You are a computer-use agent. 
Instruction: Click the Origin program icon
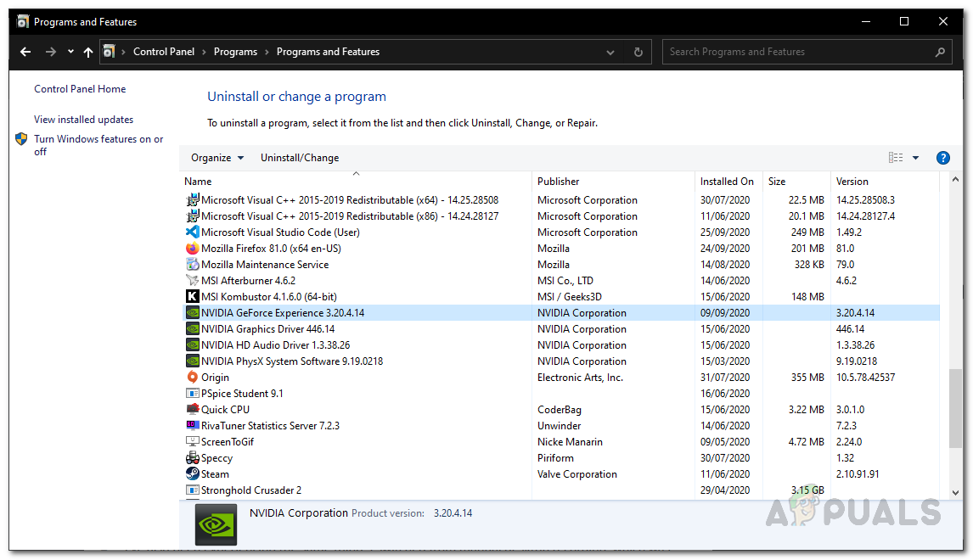192,378
